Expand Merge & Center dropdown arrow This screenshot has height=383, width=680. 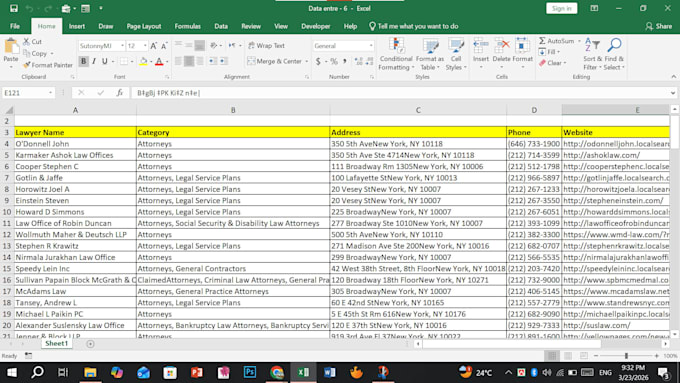pos(307,62)
